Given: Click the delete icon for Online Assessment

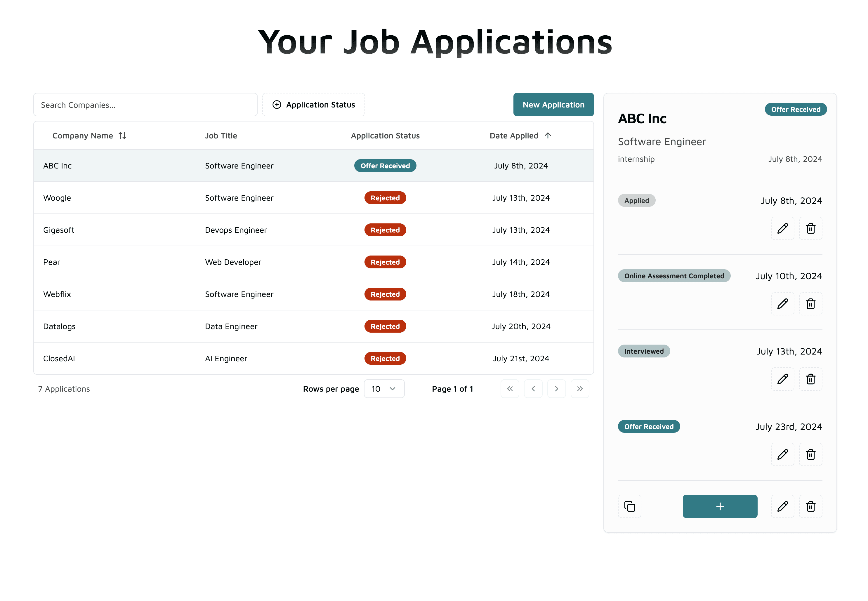Looking at the screenshot, I should point(811,303).
